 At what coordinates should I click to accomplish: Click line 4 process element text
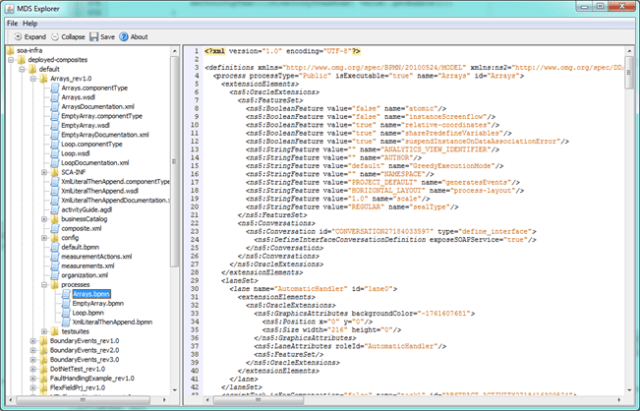[368, 76]
